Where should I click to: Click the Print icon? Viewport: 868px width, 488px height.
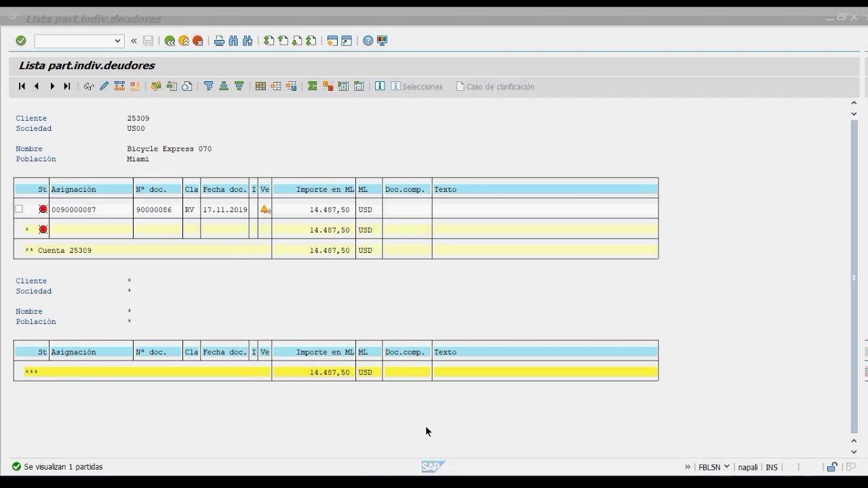coord(219,41)
